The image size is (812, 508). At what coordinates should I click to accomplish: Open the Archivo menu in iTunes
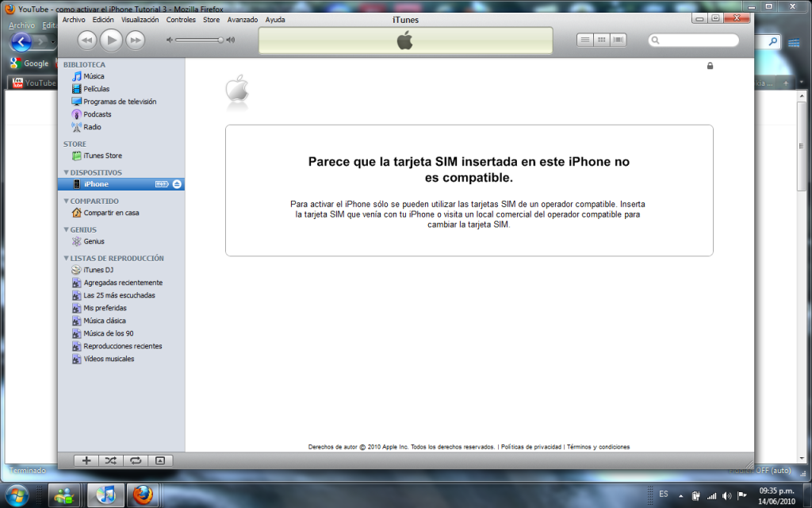coord(74,20)
